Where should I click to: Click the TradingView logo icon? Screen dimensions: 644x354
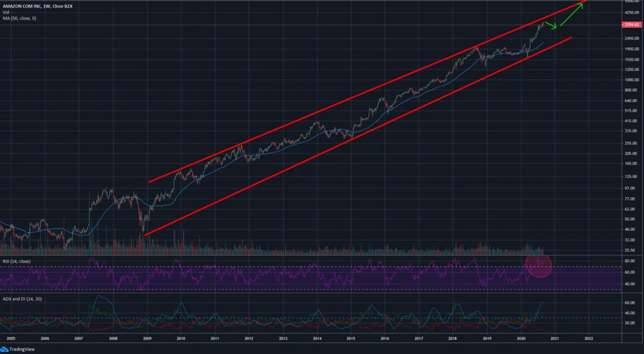tap(5, 349)
